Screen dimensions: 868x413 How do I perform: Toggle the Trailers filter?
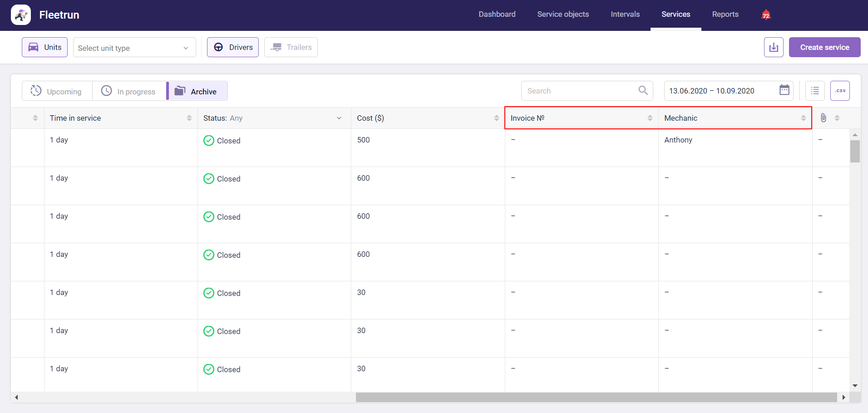(291, 47)
